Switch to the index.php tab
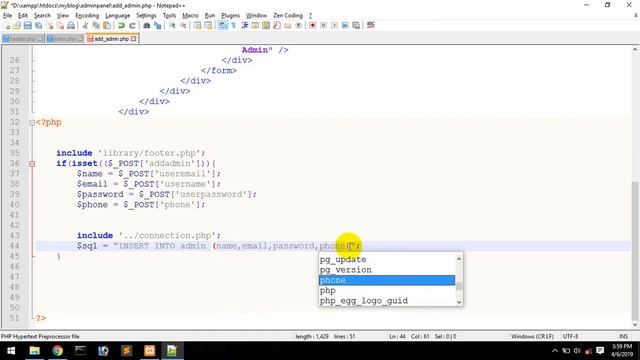The image size is (640, 360). point(65,39)
